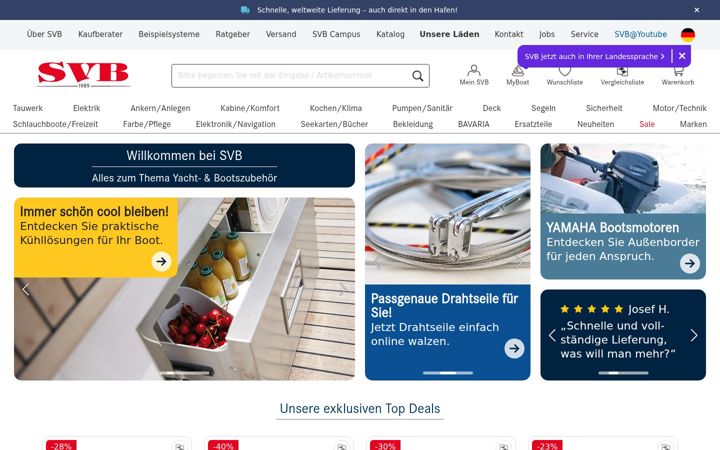Viewport: 720px width, 450px height.
Task: Go to Über SVB page
Action: [x=44, y=34]
